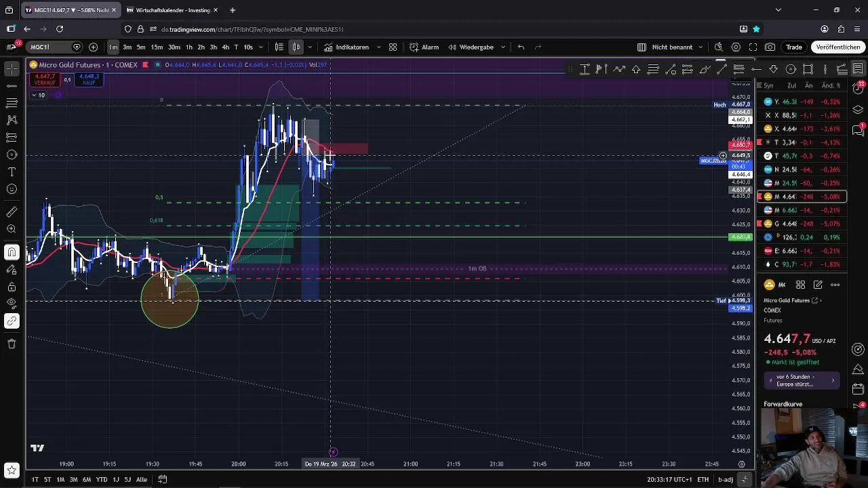Select 1m timeframe

[x=113, y=47]
